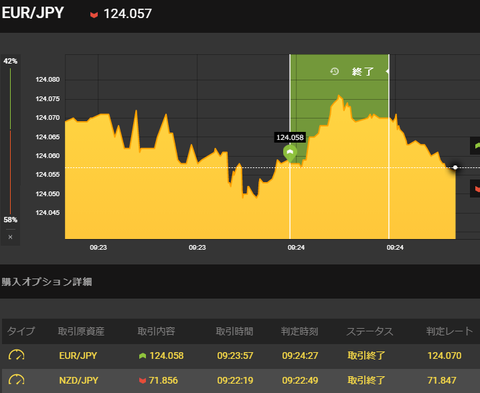The image size is (480, 393).
Task: Click the ステータス column header
Action: (x=370, y=331)
